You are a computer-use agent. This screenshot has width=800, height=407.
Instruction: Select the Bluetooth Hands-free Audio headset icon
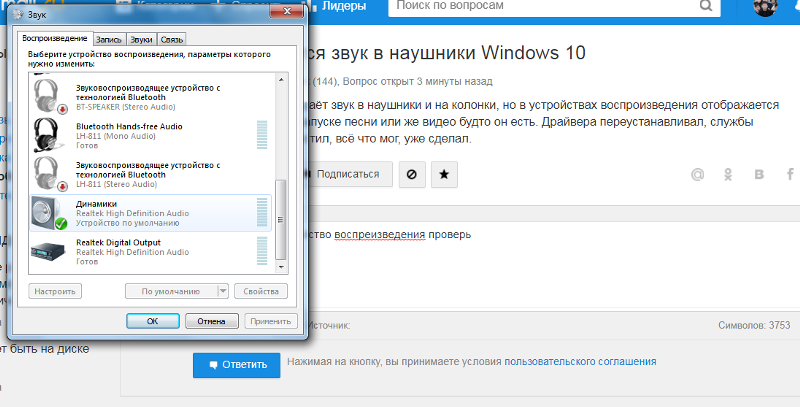(x=50, y=135)
